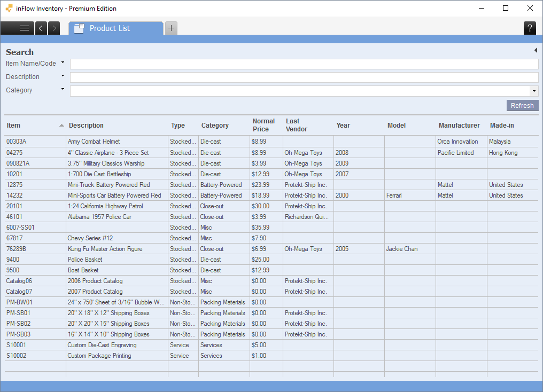543x392 pixels.
Task: Select item 00303A row
Action: [271, 142]
